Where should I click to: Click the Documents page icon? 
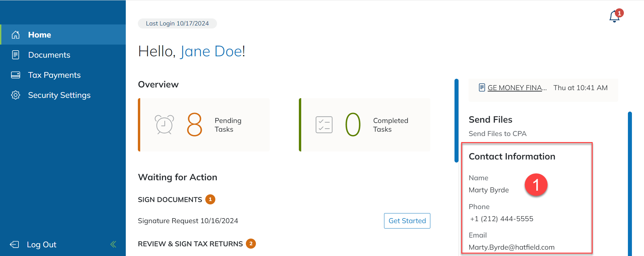click(x=15, y=55)
